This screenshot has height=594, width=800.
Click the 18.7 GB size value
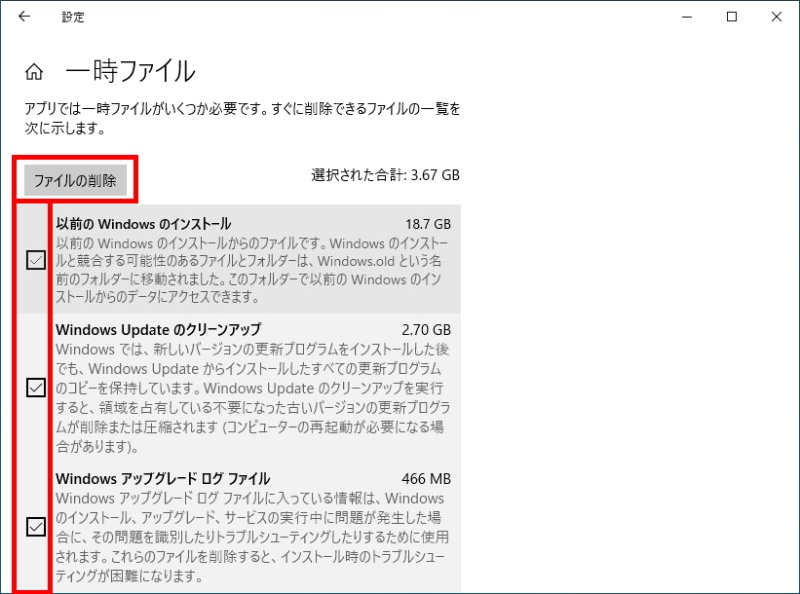coord(427,223)
